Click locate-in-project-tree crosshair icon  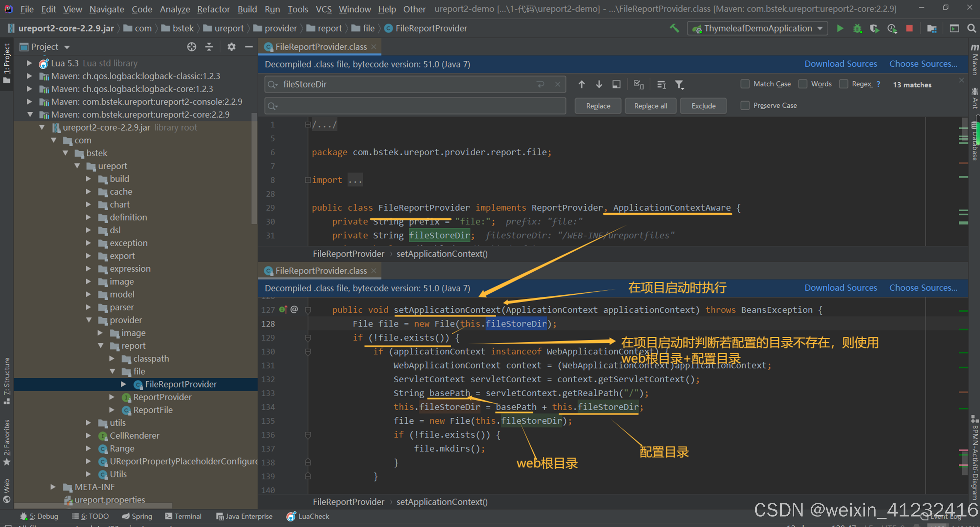coord(191,47)
